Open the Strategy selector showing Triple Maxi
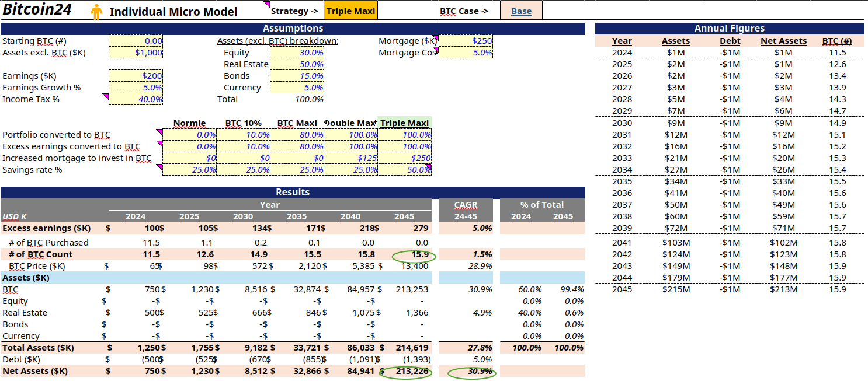 pyautogui.click(x=350, y=10)
